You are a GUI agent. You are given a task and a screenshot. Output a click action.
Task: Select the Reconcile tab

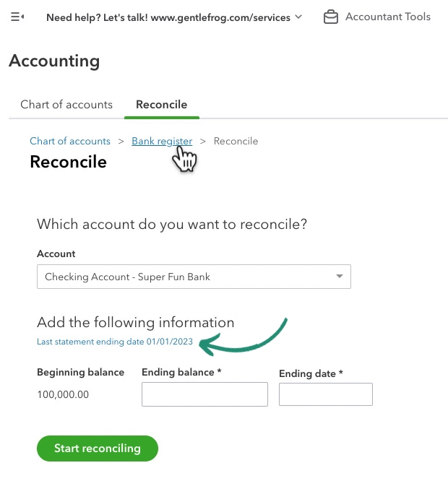[x=161, y=105]
